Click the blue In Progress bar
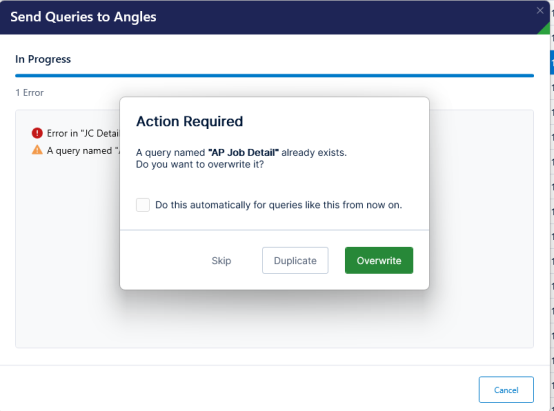This screenshot has height=411, width=554. (274, 76)
